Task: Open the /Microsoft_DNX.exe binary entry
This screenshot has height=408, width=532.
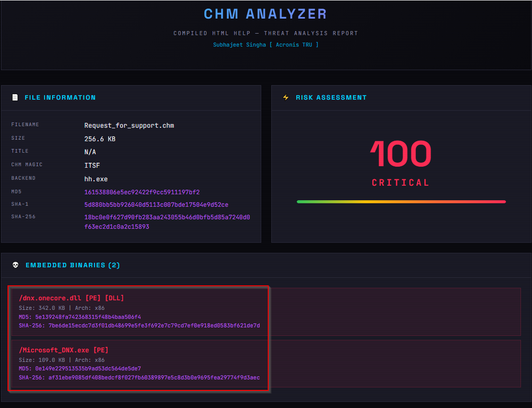Action: pos(64,350)
